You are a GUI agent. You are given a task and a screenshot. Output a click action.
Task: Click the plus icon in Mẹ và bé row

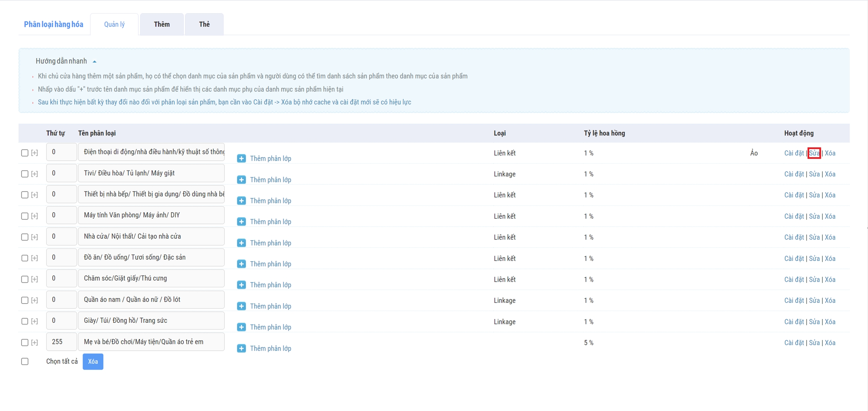(x=241, y=348)
